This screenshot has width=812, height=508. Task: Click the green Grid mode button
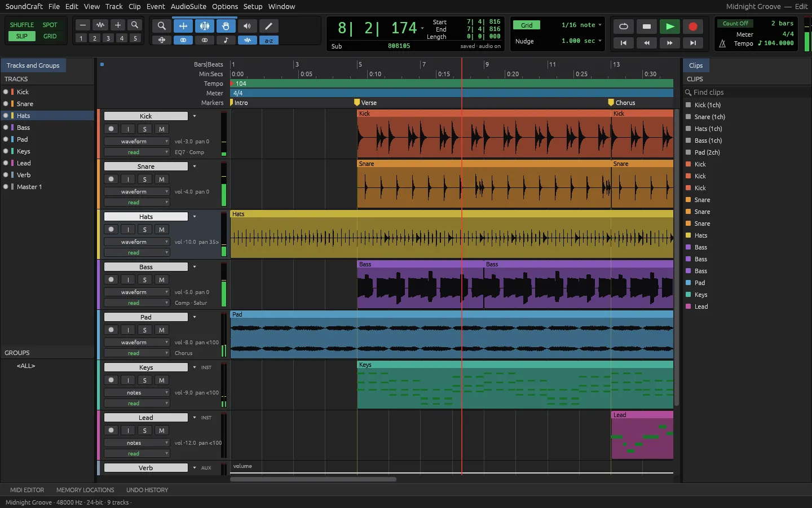coord(526,25)
